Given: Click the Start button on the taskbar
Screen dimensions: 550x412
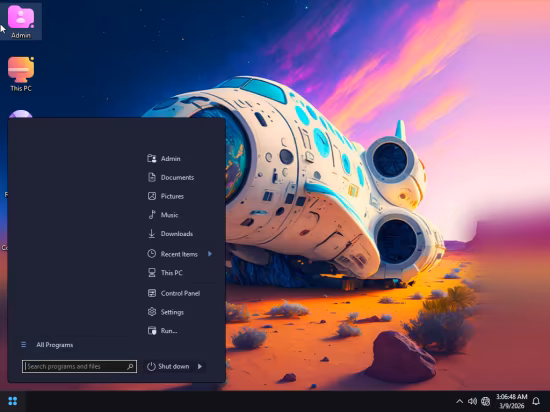Looking at the screenshot, I should (x=13, y=401).
